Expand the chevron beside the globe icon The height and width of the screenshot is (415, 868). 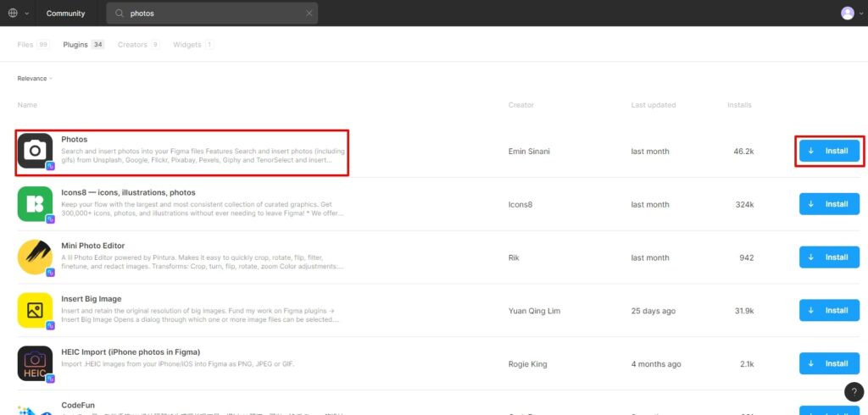pos(26,14)
